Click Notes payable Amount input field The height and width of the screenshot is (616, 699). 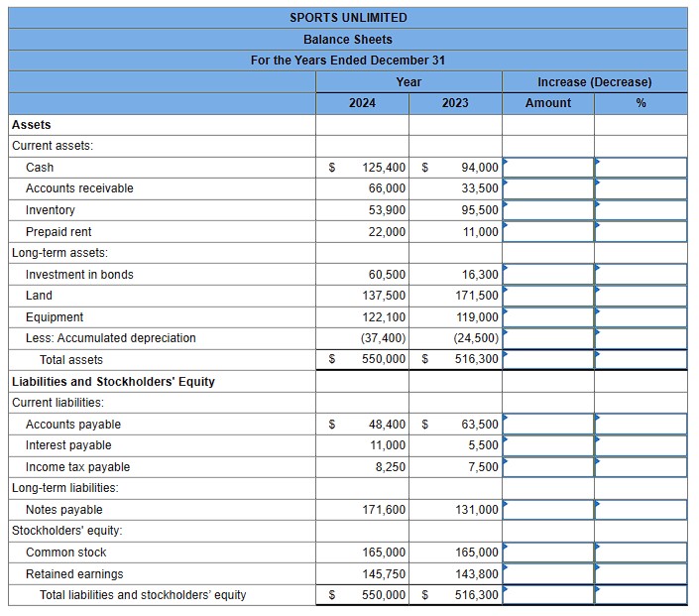pyautogui.click(x=548, y=510)
